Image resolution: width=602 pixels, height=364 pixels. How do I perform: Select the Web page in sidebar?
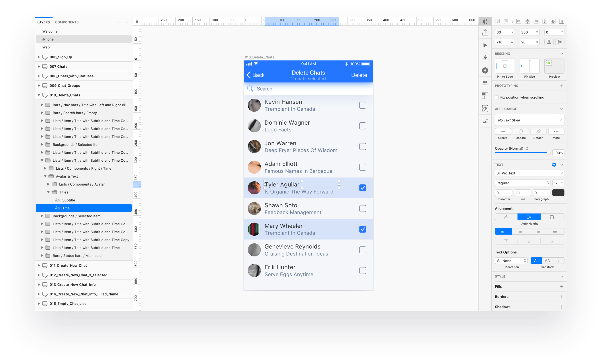[x=46, y=47]
